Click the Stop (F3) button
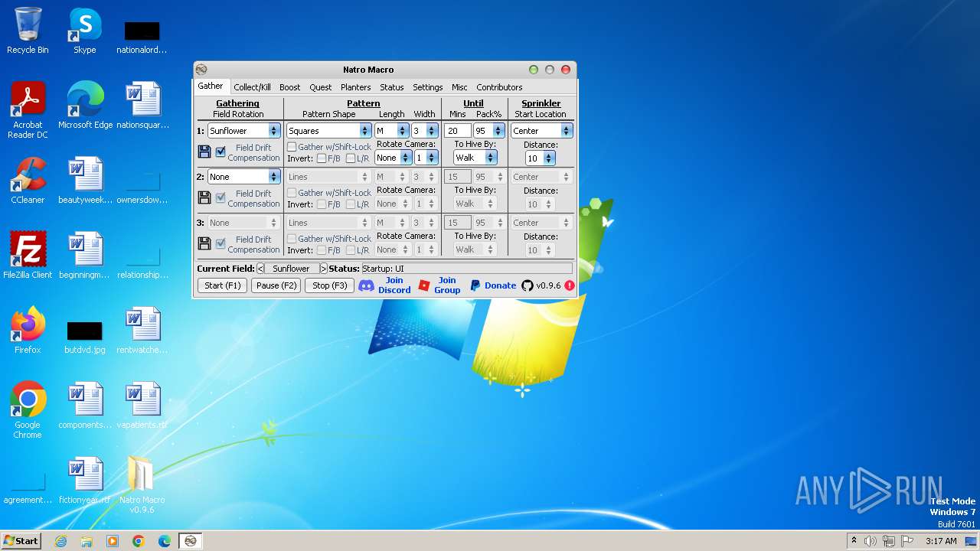 (x=329, y=285)
